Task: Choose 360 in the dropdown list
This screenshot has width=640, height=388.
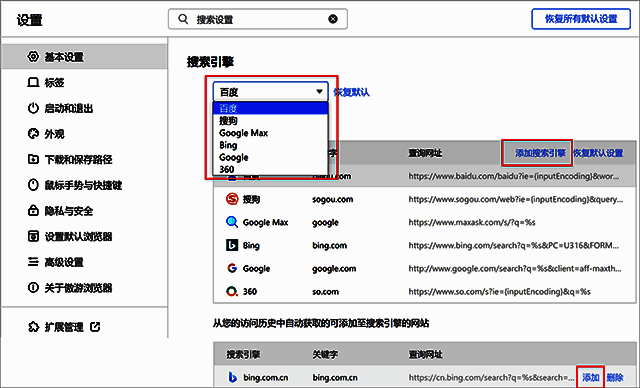Action: (x=271, y=169)
